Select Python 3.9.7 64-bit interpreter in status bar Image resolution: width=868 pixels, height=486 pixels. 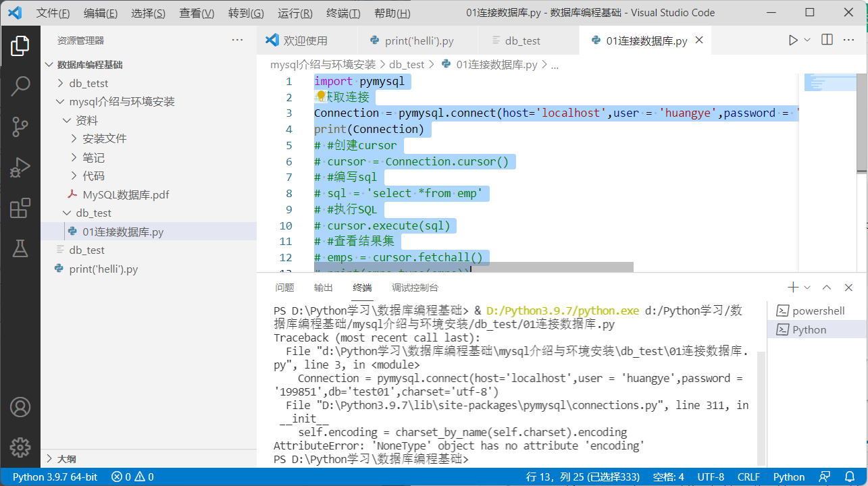pyautogui.click(x=55, y=477)
